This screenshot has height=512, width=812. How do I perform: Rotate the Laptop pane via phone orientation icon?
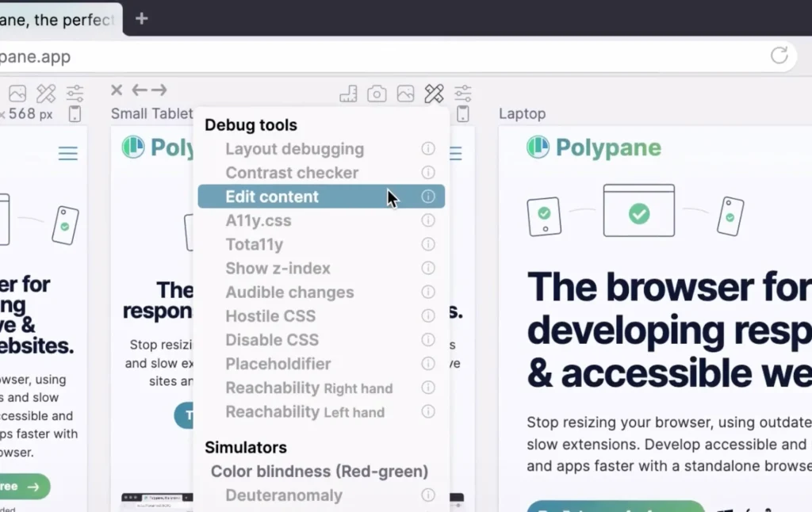462,113
